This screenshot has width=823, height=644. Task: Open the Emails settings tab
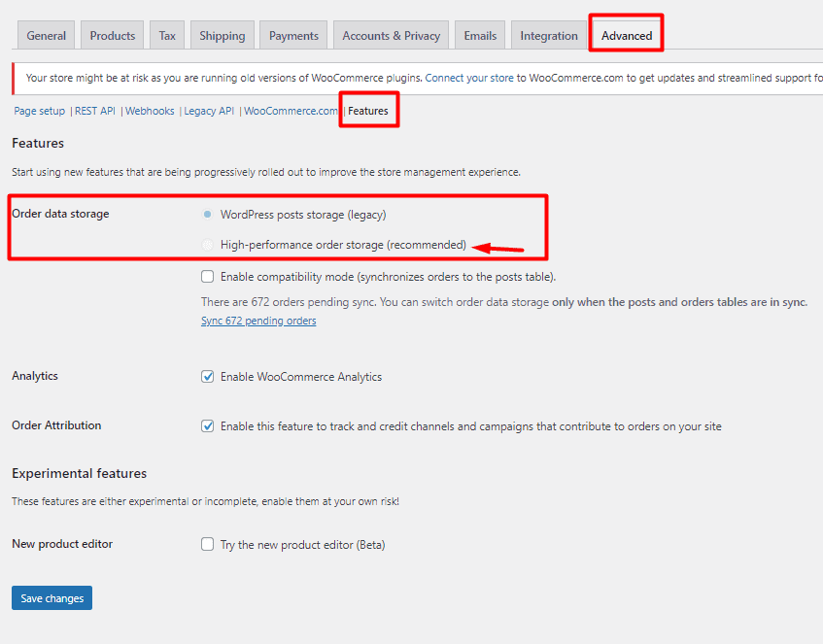click(x=479, y=34)
